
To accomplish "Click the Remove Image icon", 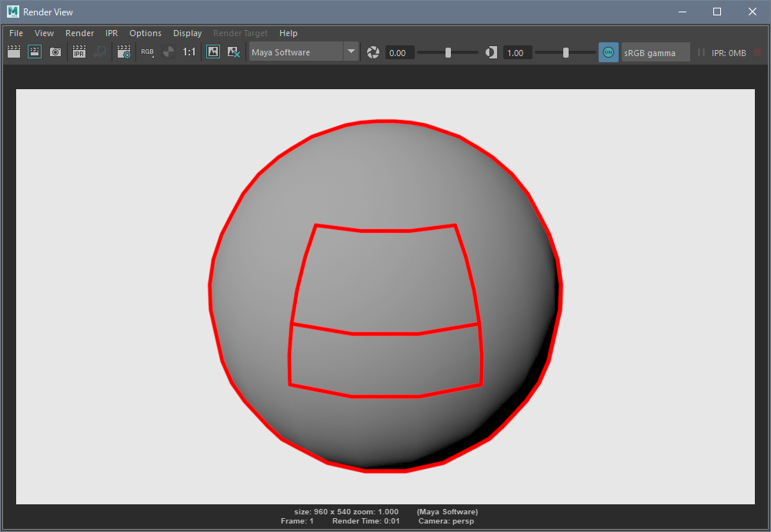I will 234,52.
